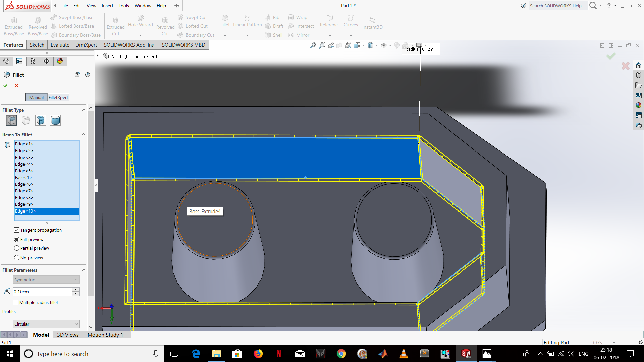Click the Hole Wizard icon
This screenshot has height=362, width=644.
140,18
